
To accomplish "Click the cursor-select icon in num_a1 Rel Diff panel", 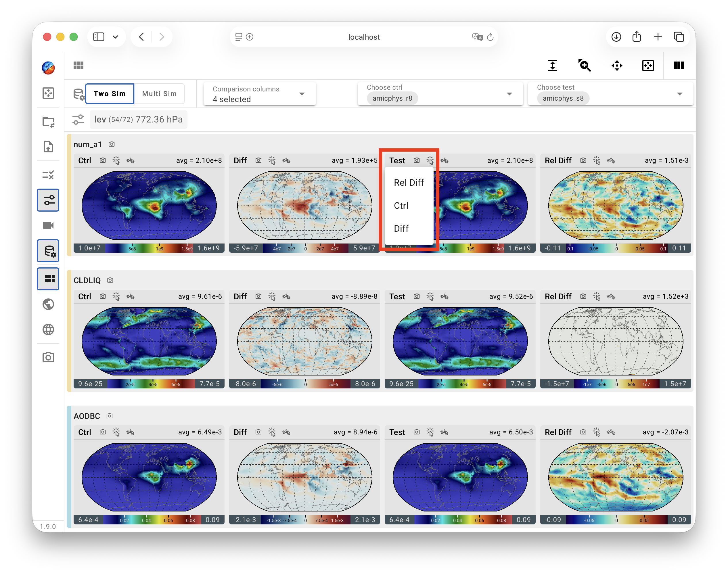I will coord(597,161).
